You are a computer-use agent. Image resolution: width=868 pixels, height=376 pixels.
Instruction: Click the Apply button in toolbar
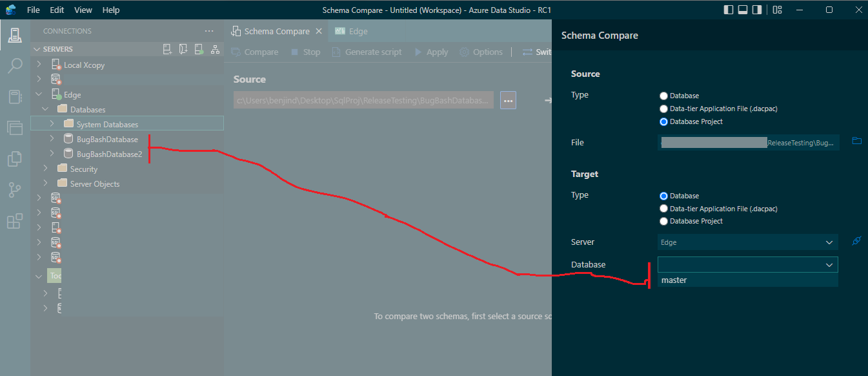point(430,52)
